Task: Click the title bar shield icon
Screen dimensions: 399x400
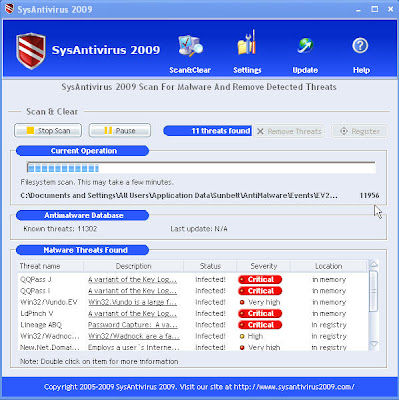Action: [9, 9]
